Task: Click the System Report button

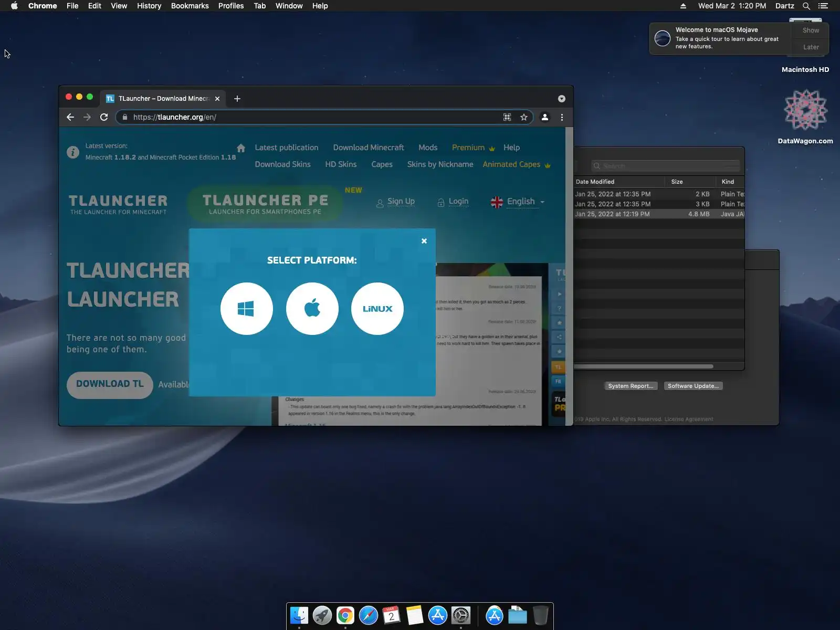Action: point(631,386)
